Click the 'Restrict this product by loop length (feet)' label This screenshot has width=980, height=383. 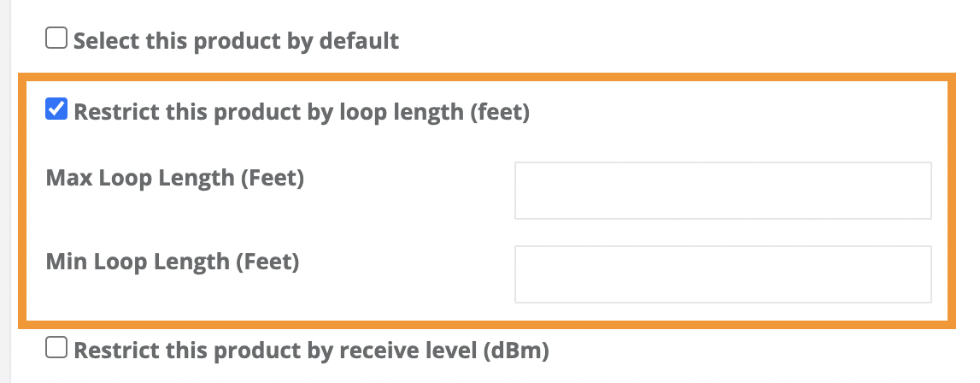tap(302, 112)
